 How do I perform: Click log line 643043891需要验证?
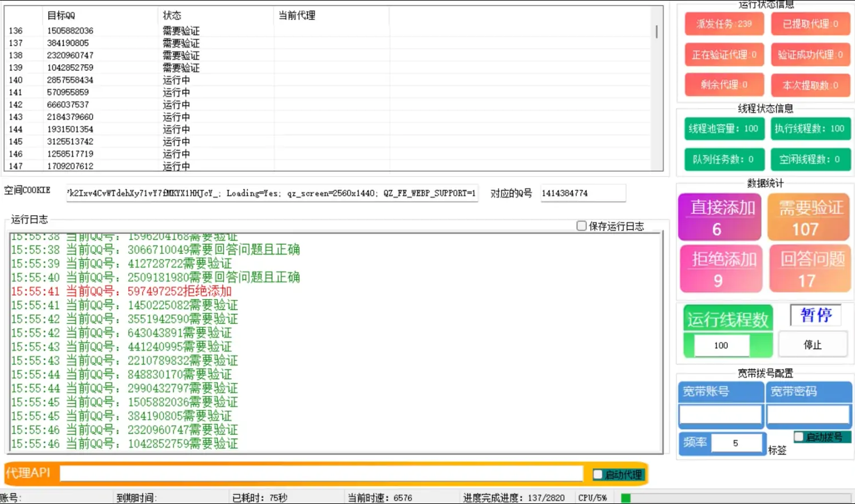coord(121,333)
